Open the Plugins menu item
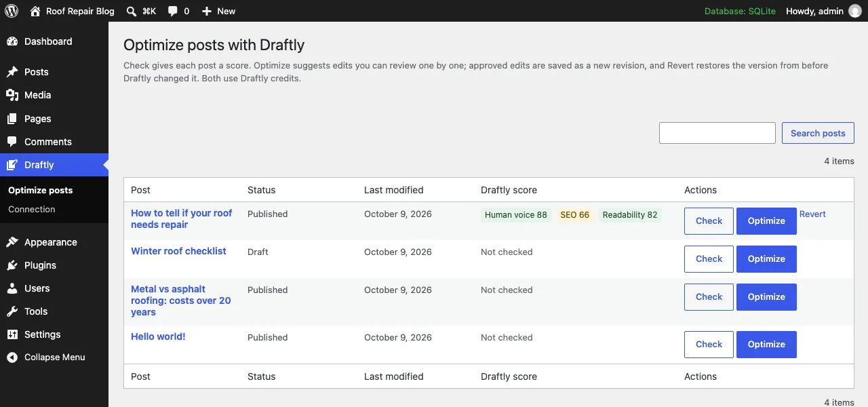This screenshot has width=868, height=407. pyautogui.click(x=54, y=265)
